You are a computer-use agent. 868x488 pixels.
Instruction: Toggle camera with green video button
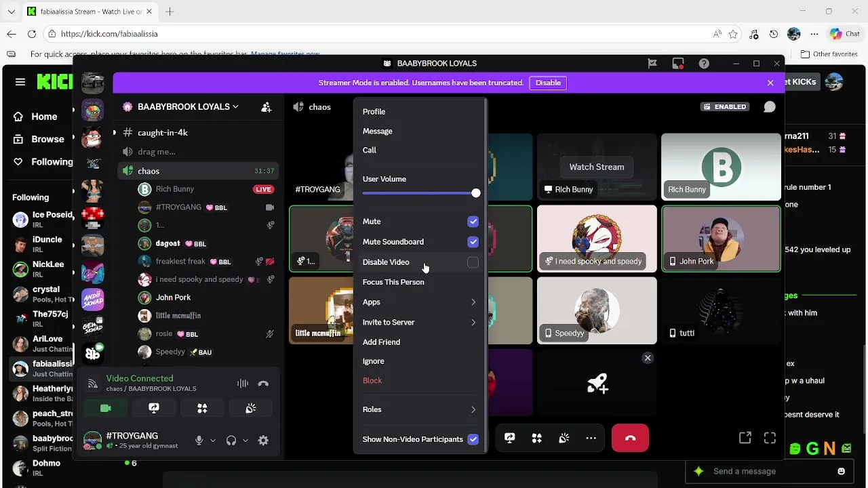coord(106,408)
